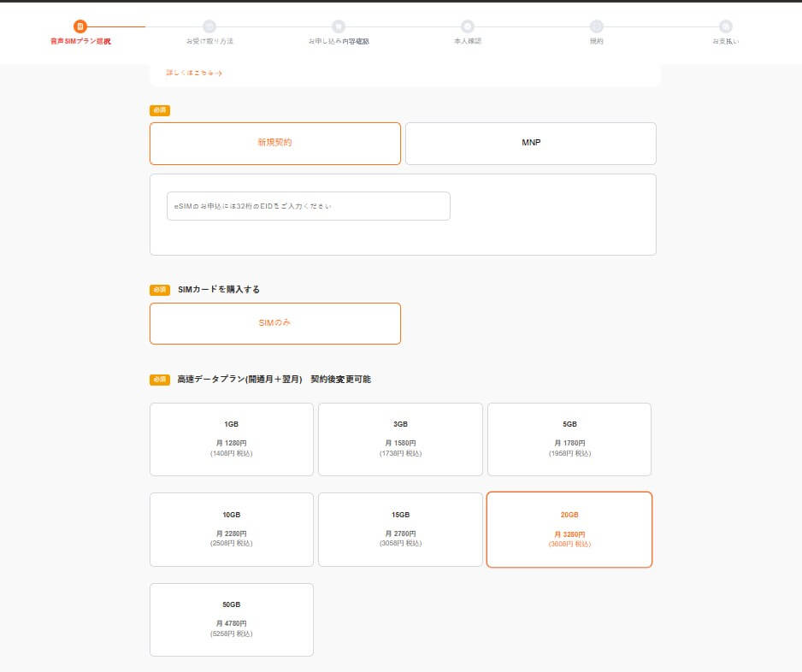Choose the SIMのみ purchase option
The image size is (802, 672).
274,323
